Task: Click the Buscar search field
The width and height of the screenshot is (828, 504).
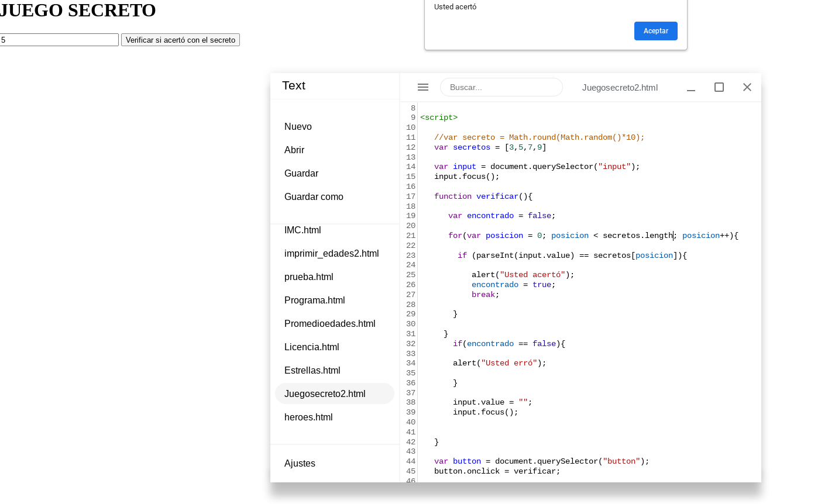Action: (x=501, y=87)
